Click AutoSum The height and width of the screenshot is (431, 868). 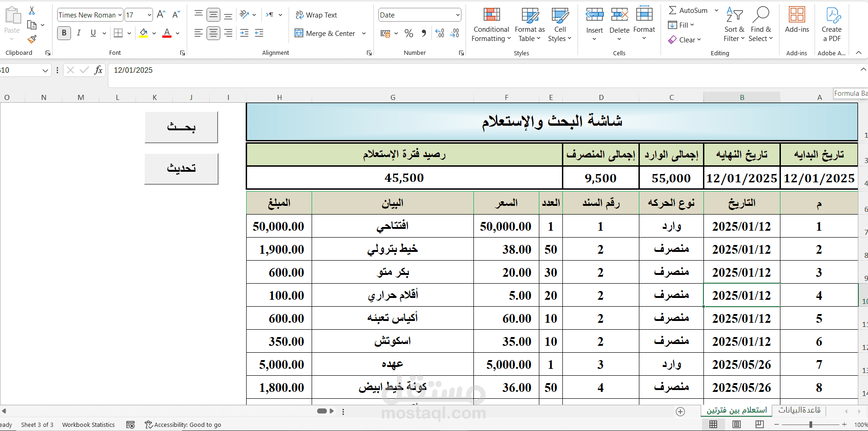click(688, 10)
